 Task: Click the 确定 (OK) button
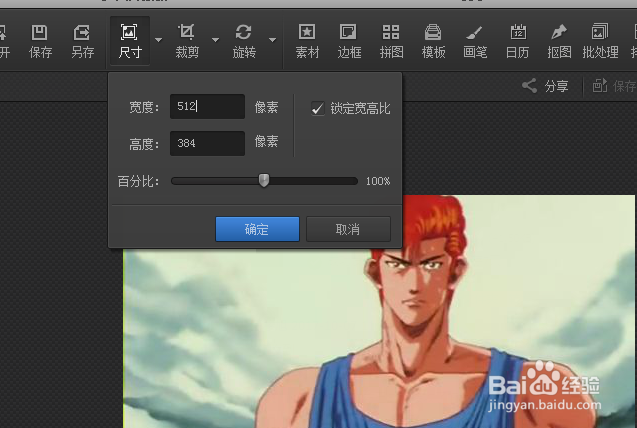coord(257,229)
